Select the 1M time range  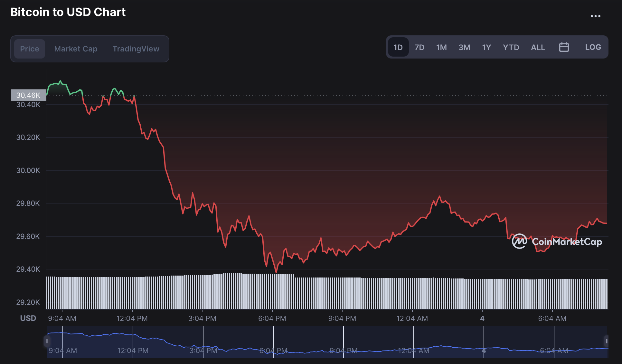[x=441, y=47]
